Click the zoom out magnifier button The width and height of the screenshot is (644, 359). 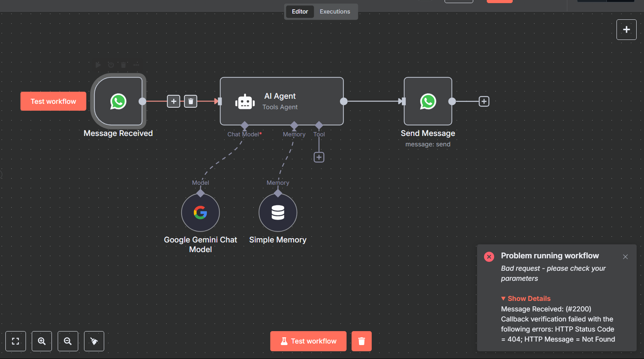(68, 341)
